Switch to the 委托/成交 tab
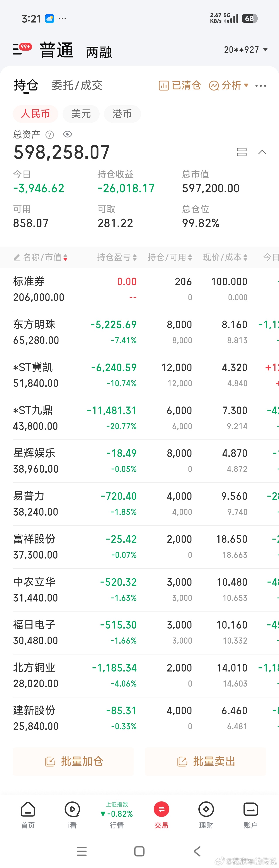The height and width of the screenshot is (868, 279). (x=77, y=85)
